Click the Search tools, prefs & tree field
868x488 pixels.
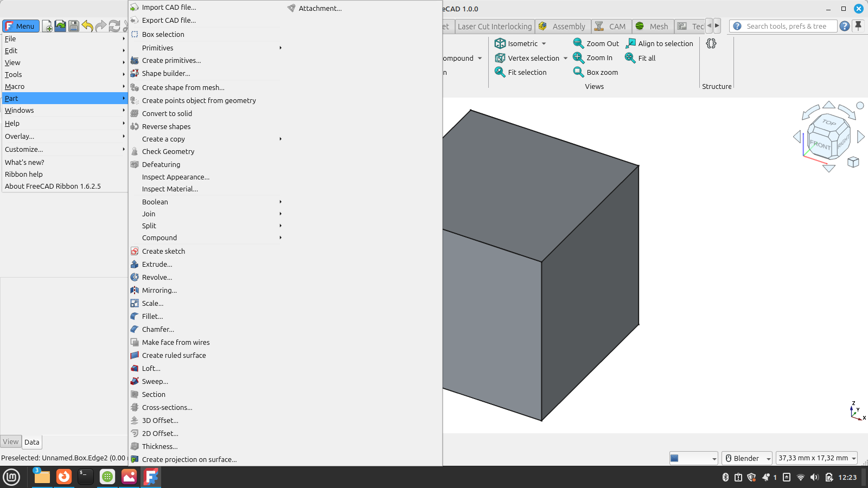click(783, 26)
